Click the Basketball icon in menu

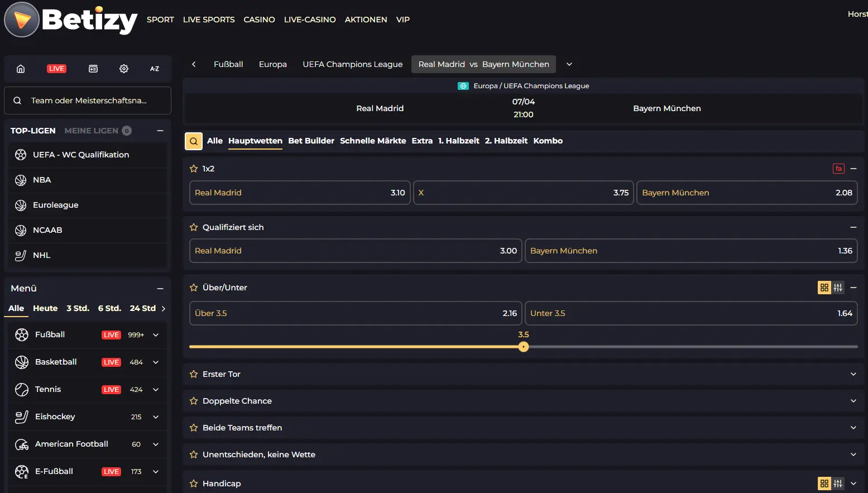[x=22, y=362]
